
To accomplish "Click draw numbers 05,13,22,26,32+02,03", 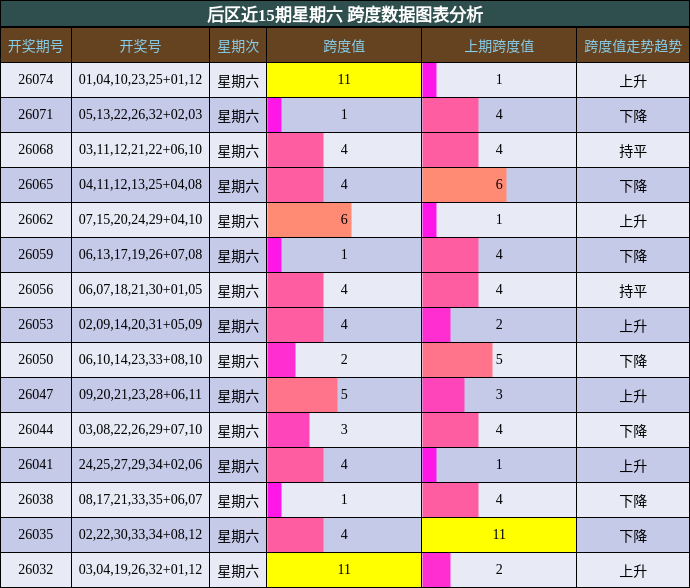I will pyautogui.click(x=140, y=114).
